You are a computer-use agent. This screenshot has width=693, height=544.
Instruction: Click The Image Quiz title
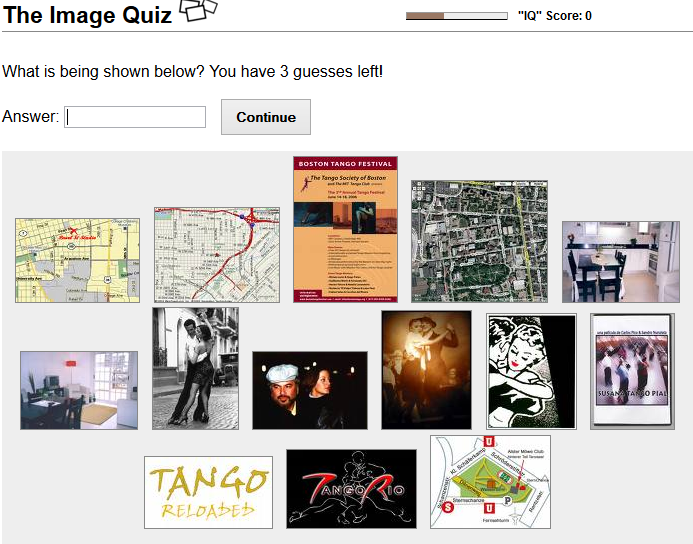point(87,15)
